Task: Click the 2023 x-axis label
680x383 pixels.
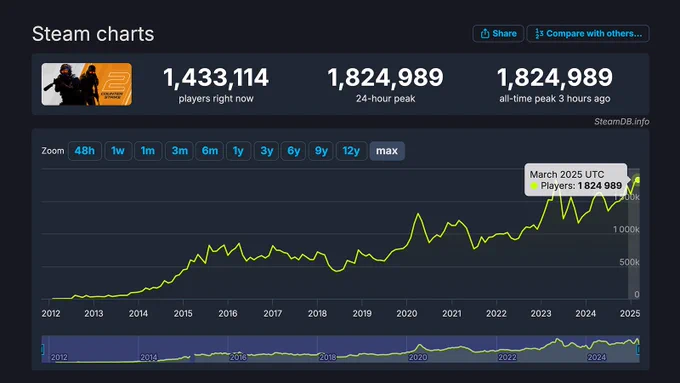Action: (x=541, y=314)
